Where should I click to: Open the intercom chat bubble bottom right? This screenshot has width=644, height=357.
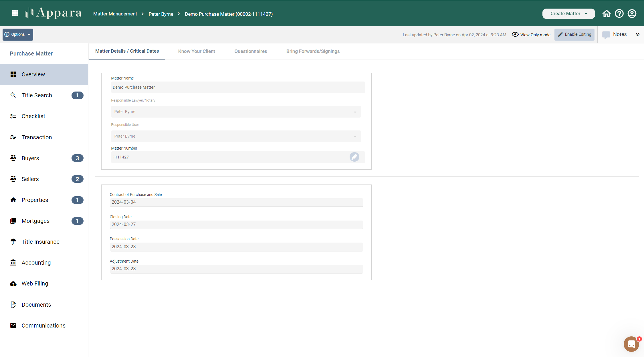click(x=631, y=344)
